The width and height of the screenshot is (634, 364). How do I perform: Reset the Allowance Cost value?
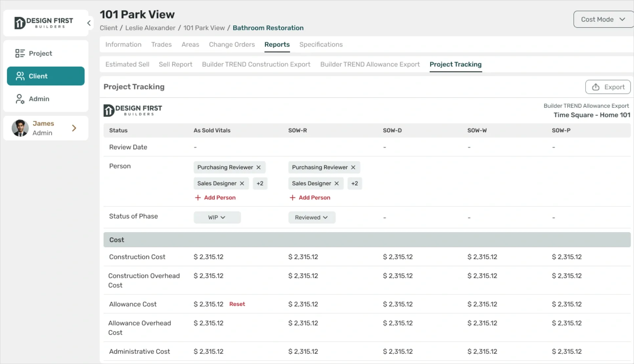pyautogui.click(x=237, y=304)
